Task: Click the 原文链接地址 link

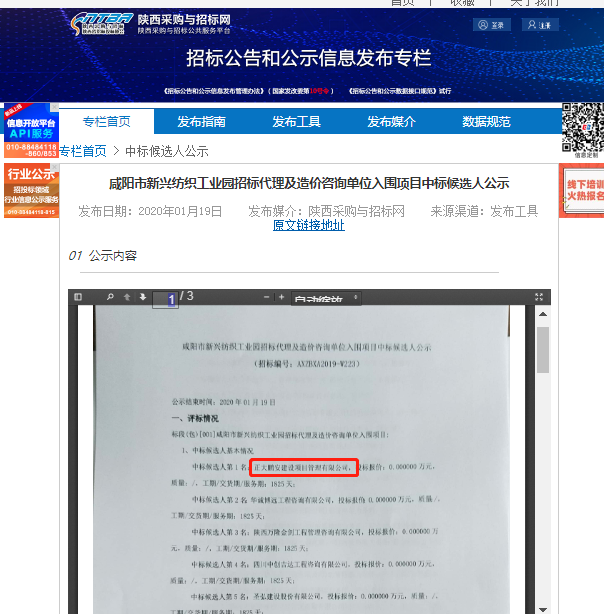Action: pyautogui.click(x=308, y=226)
